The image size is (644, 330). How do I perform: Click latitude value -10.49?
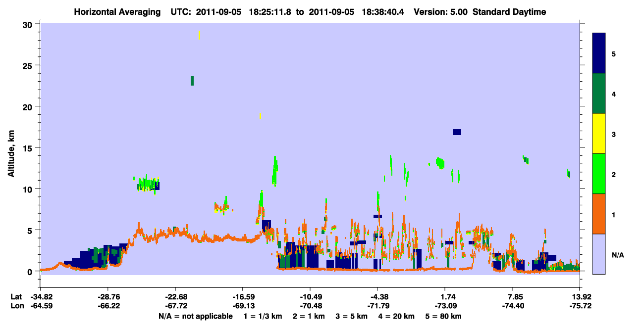coord(310,297)
